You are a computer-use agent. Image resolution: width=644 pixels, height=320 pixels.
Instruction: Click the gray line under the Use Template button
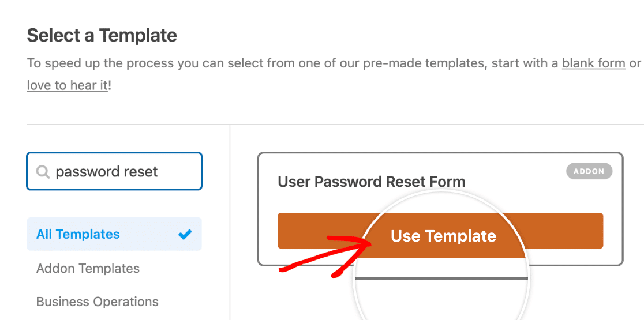(441, 278)
